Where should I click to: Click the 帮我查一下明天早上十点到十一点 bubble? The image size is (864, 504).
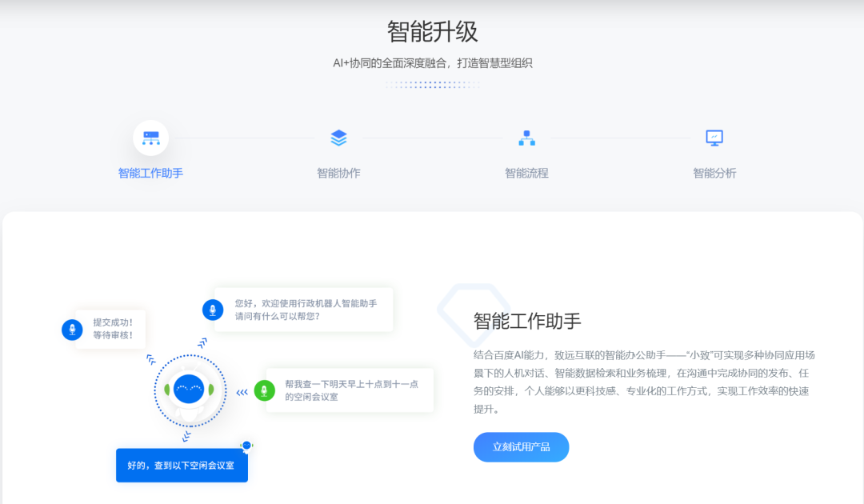click(350, 390)
